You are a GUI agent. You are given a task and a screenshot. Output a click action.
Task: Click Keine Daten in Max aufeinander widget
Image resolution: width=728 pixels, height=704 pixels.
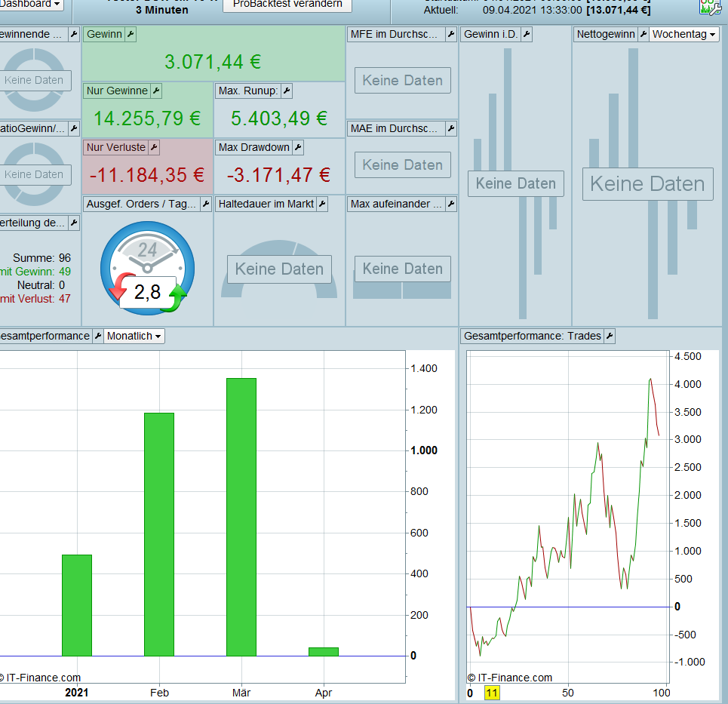(403, 269)
